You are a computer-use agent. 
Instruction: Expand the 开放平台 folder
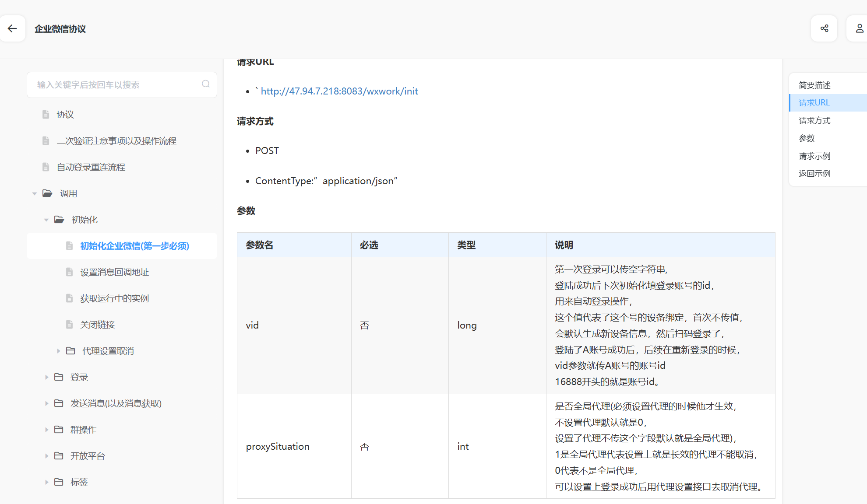(46, 456)
